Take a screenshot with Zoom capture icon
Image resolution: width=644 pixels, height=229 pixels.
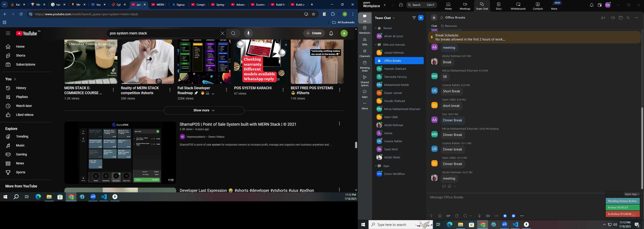(465, 216)
